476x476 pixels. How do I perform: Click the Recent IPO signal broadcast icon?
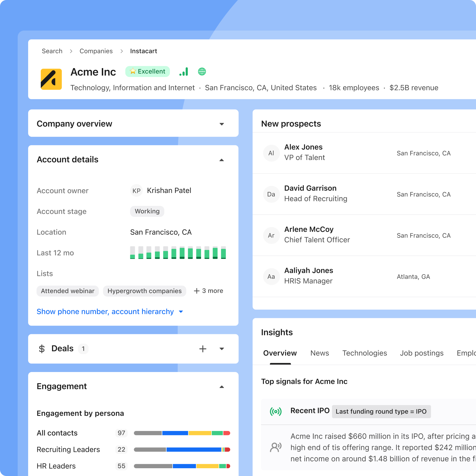coord(276,411)
